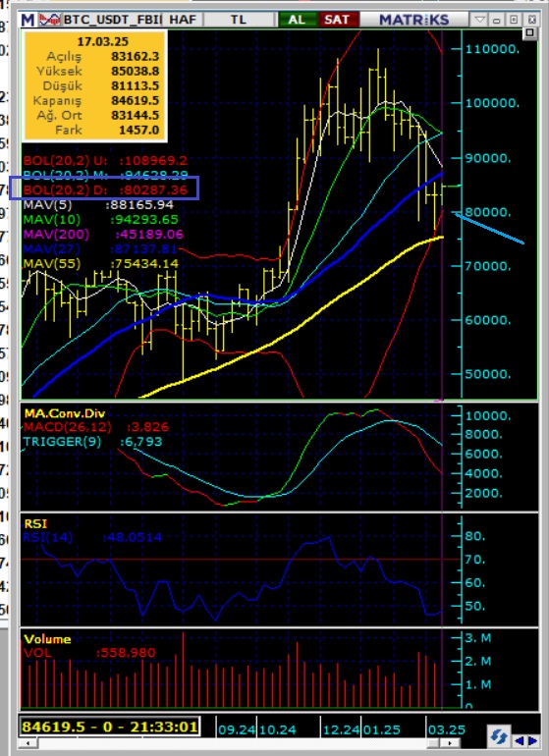The width and height of the screenshot is (549, 756).
Task: Click the blue right arrow navigation icon
Action: (532, 740)
